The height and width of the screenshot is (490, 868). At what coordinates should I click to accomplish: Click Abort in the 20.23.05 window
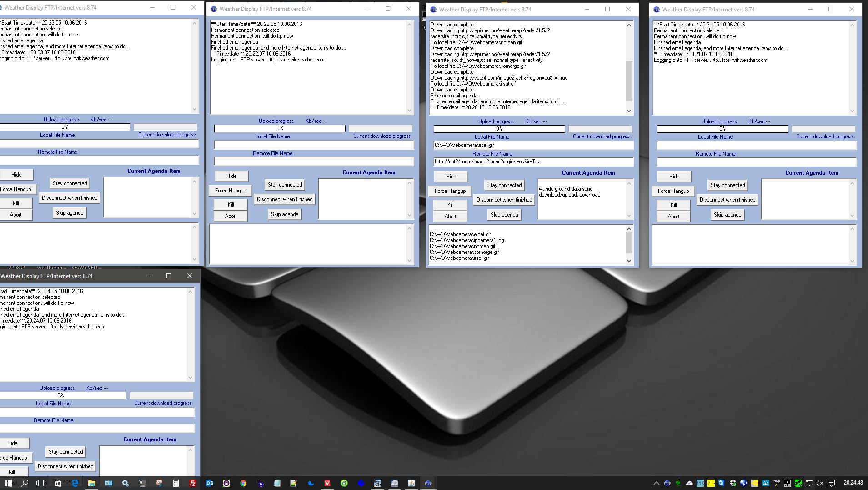click(16, 215)
